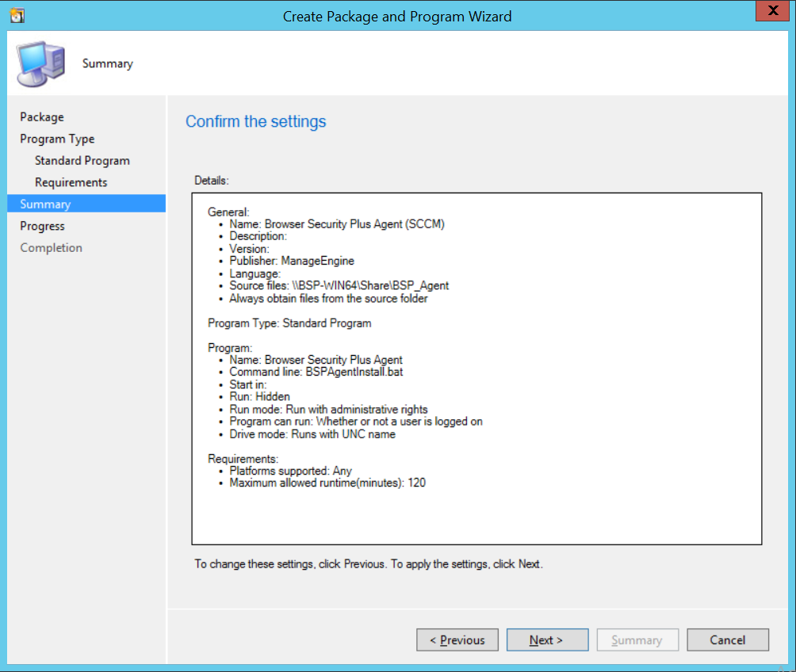Click the 'Details:' label
Screen dimensions: 796x672
coord(212,181)
